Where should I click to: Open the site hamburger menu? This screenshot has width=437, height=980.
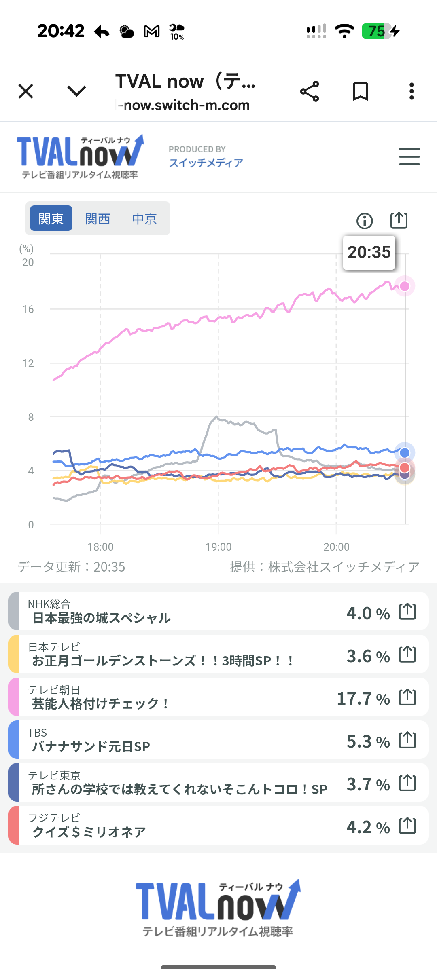coord(409,157)
